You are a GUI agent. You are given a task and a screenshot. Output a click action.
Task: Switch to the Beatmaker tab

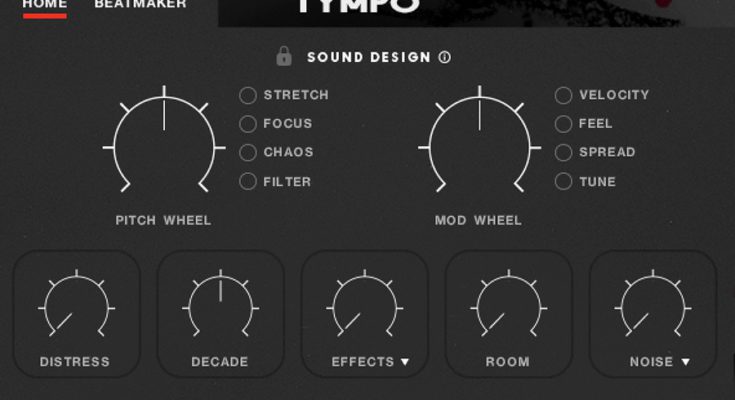141,5
